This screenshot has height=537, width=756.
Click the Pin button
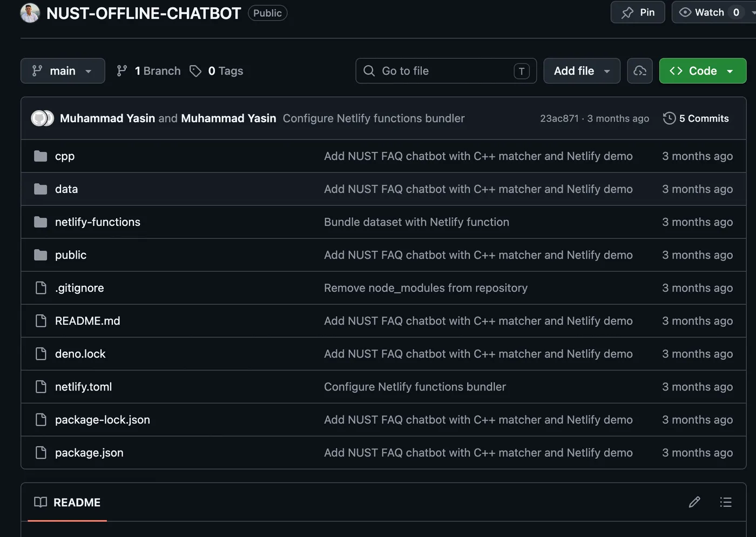638,12
